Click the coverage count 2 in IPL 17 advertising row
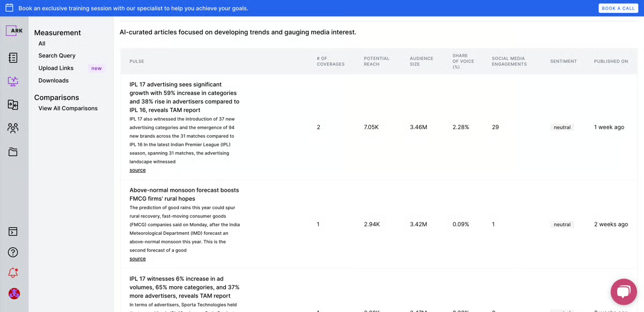This screenshot has height=312, width=644. pyautogui.click(x=318, y=128)
